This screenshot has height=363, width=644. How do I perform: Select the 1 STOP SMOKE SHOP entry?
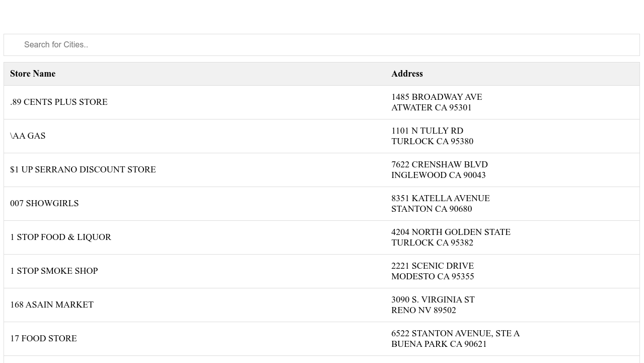click(x=54, y=271)
